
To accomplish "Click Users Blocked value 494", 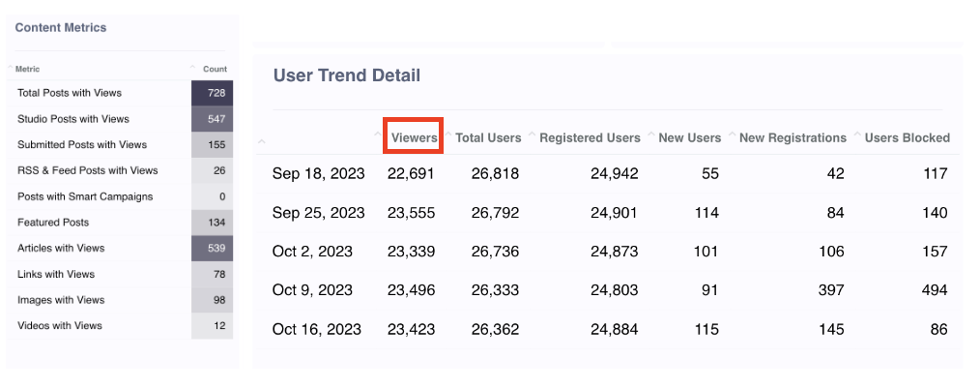I will pyautogui.click(x=934, y=290).
